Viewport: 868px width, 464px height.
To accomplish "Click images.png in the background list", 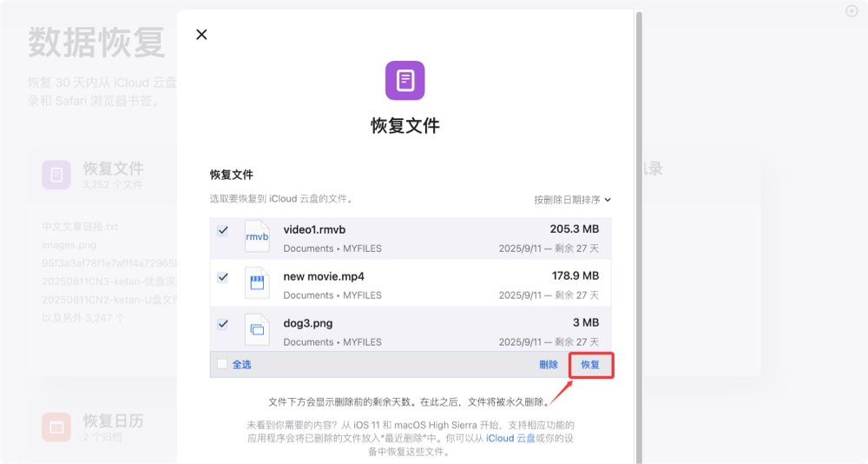I will (x=69, y=245).
